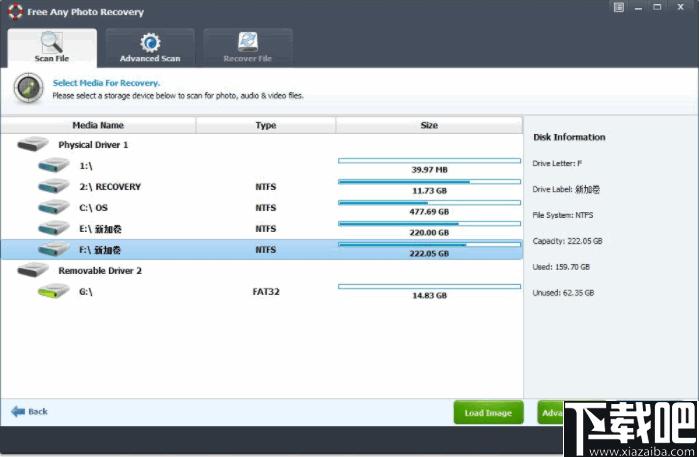Click the usage bar of 14.83 GB drive

pyautogui.click(x=429, y=286)
